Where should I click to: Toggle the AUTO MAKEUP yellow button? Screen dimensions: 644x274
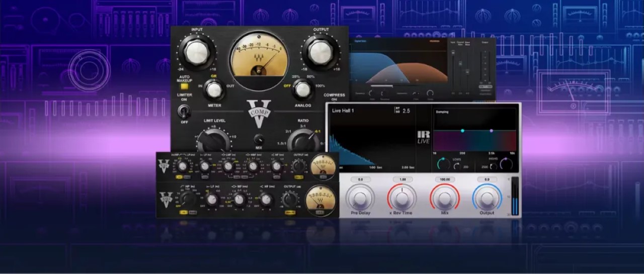coord(184,87)
